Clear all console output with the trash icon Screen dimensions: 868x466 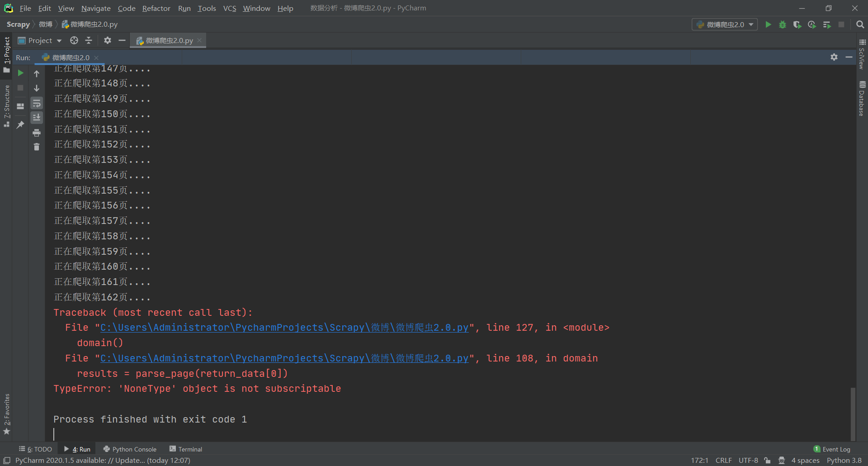point(37,147)
